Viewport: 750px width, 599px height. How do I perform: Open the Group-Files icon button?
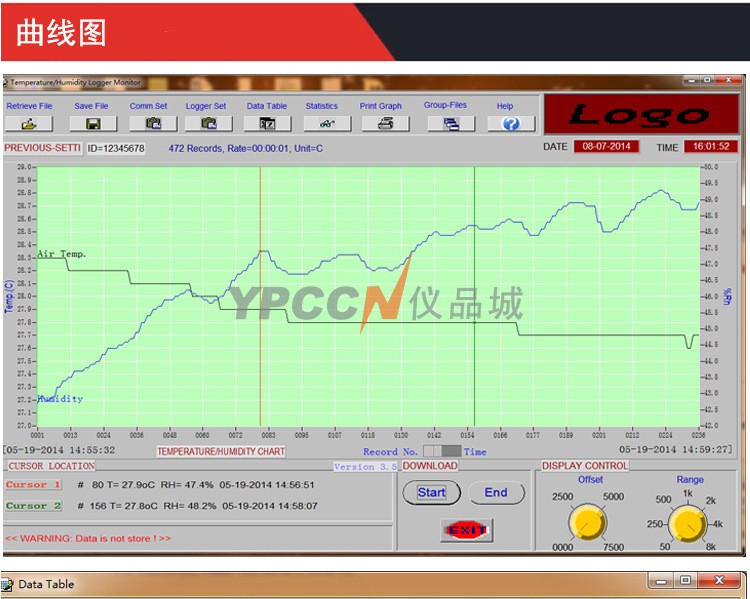click(x=451, y=124)
